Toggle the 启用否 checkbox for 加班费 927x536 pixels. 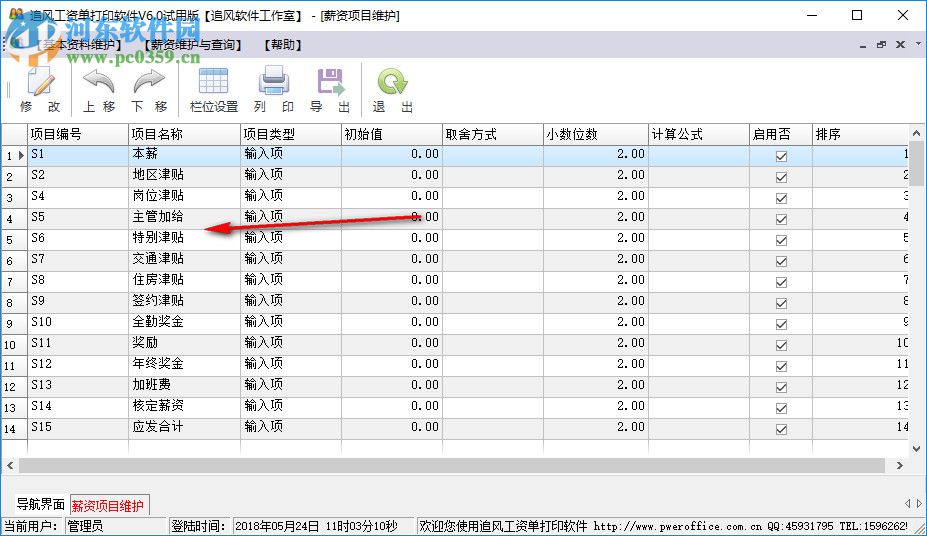781,387
